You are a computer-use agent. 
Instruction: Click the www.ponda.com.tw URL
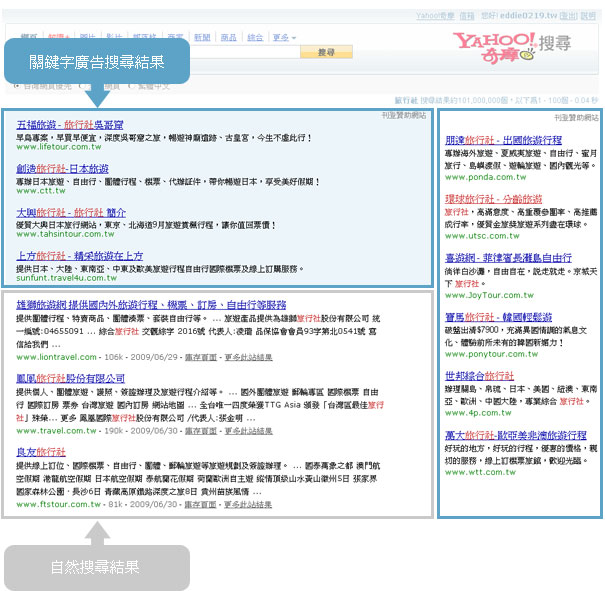(x=485, y=177)
